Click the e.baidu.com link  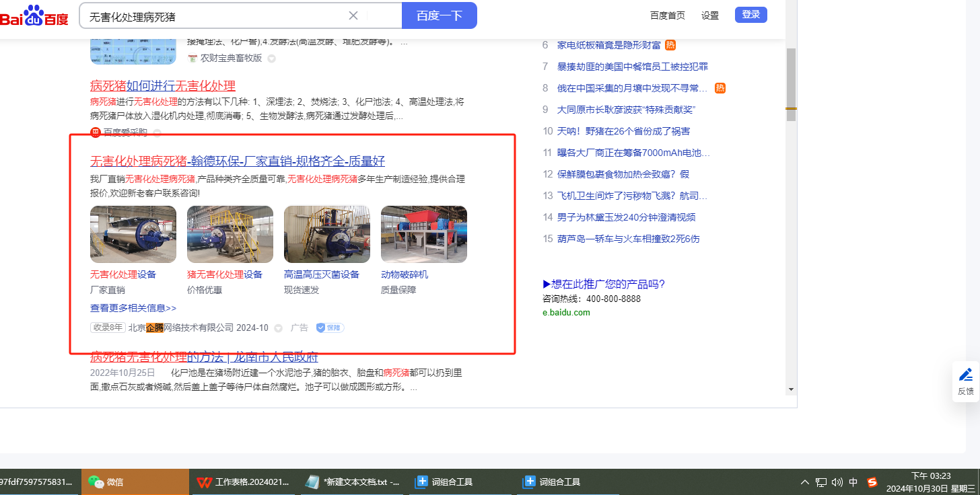[x=566, y=312]
